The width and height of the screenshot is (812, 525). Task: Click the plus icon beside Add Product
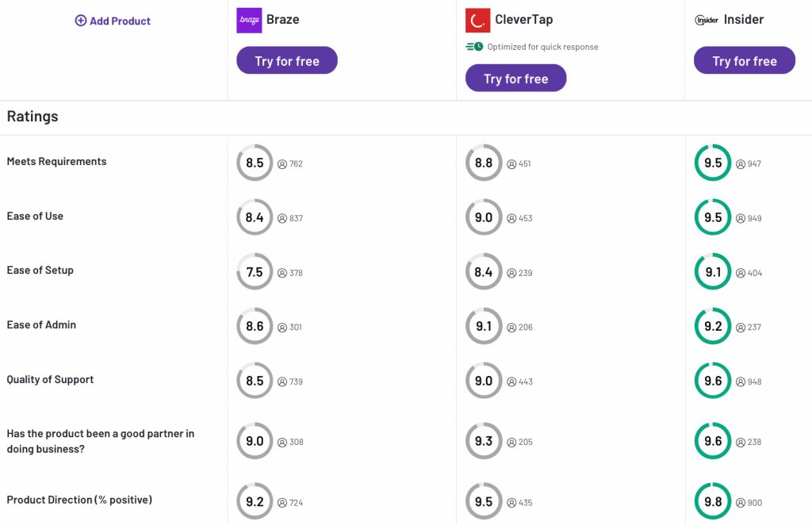click(x=80, y=21)
